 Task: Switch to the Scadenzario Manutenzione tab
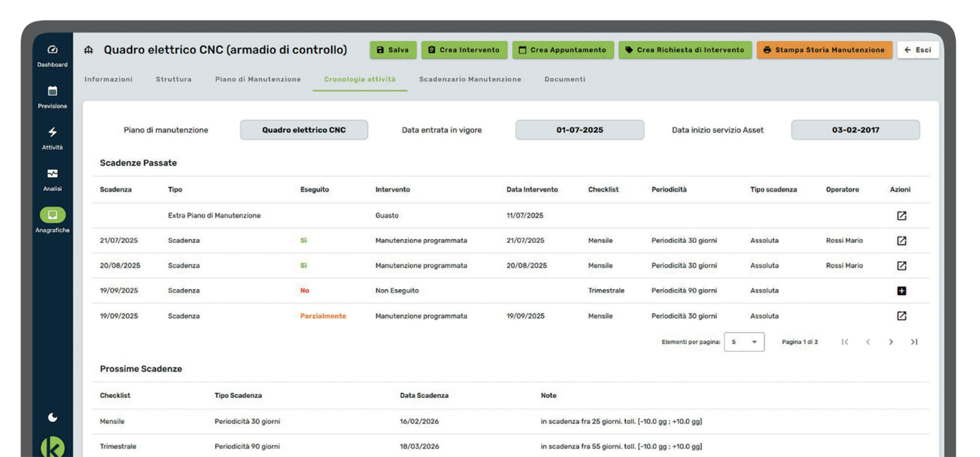point(470,79)
